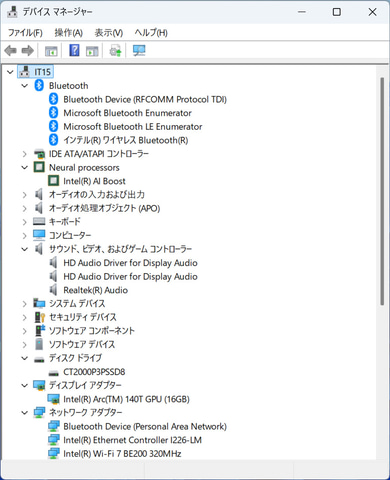Collapse the Bluetooth category
This screenshot has height=480, width=390.
[25, 86]
